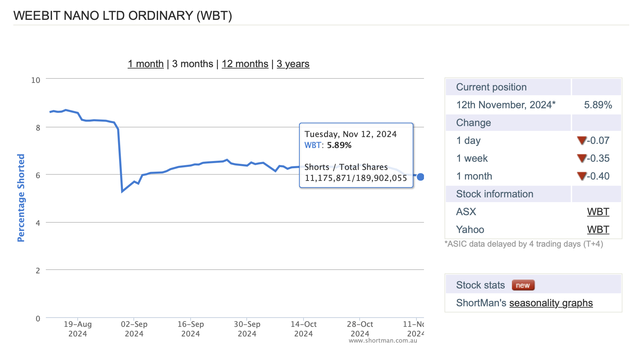Open the ASX WBT link
The height and width of the screenshot is (357, 644).
tap(598, 212)
